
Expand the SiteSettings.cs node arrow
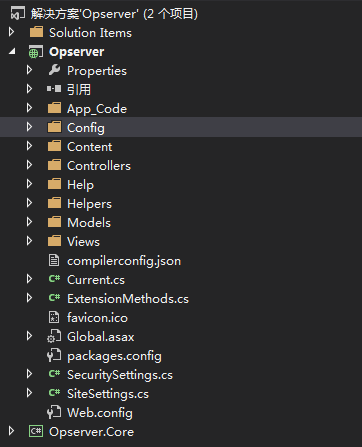(29, 393)
